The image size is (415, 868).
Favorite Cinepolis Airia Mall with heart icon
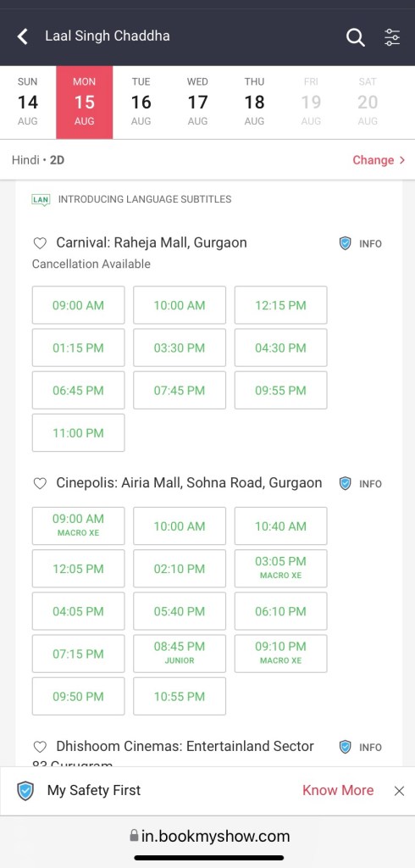(40, 483)
